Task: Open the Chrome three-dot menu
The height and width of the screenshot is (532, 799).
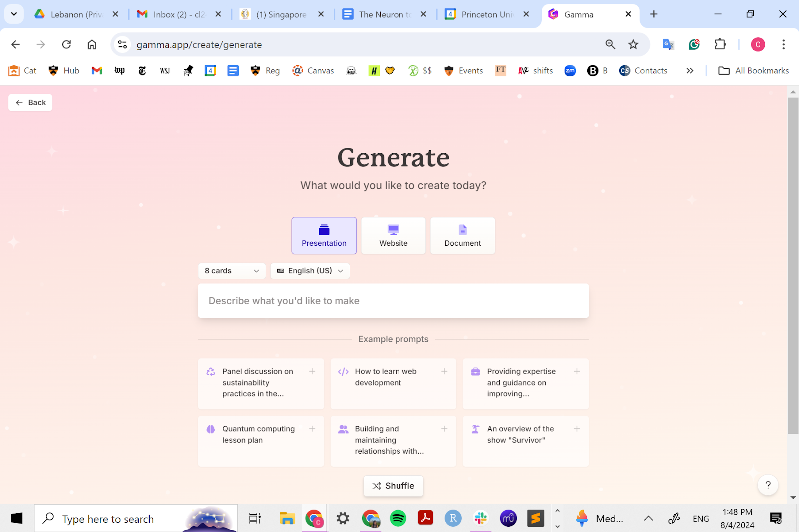Action: pos(783,44)
